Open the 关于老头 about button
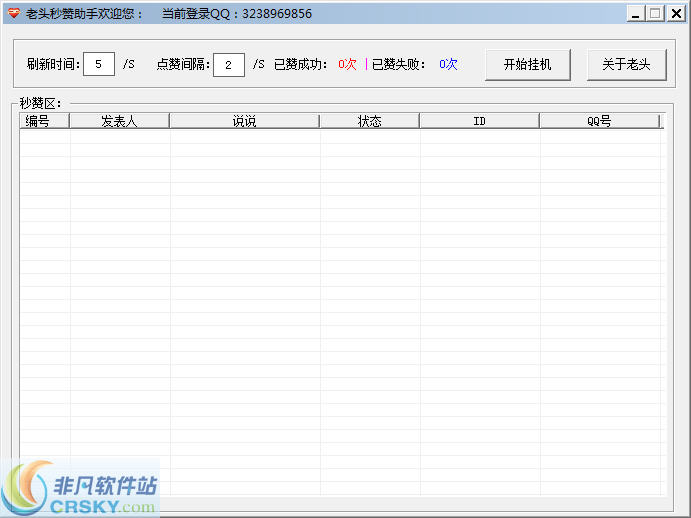Screen dimensions: 691x518 click(626, 65)
